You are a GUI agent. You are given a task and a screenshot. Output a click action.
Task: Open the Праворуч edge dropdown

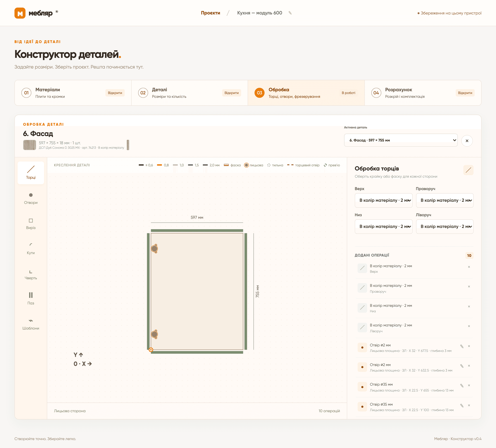point(445,200)
